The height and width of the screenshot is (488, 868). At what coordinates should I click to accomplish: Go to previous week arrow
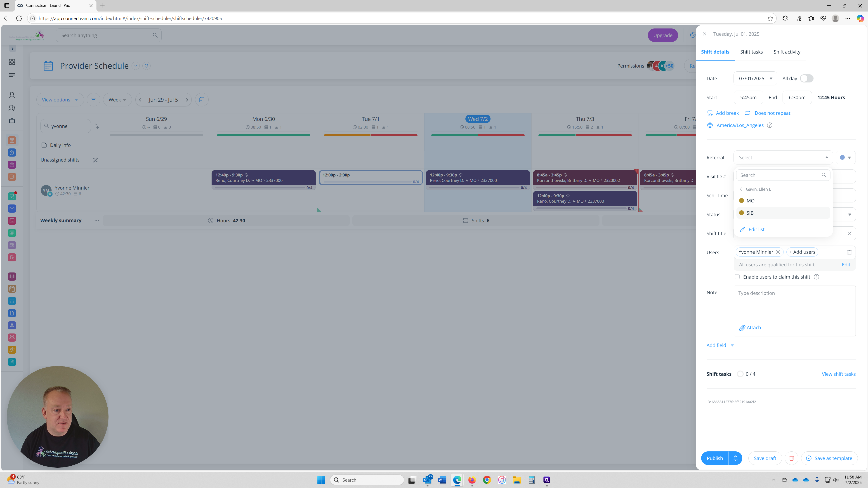pos(140,100)
